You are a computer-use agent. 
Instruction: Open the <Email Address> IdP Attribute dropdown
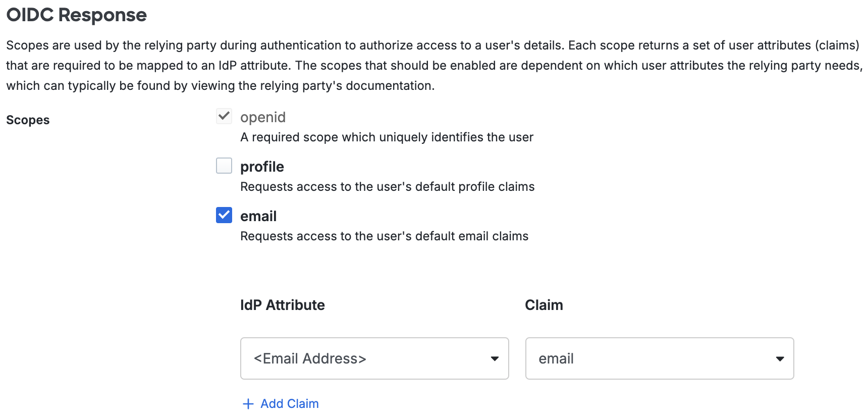tap(374, 358)
